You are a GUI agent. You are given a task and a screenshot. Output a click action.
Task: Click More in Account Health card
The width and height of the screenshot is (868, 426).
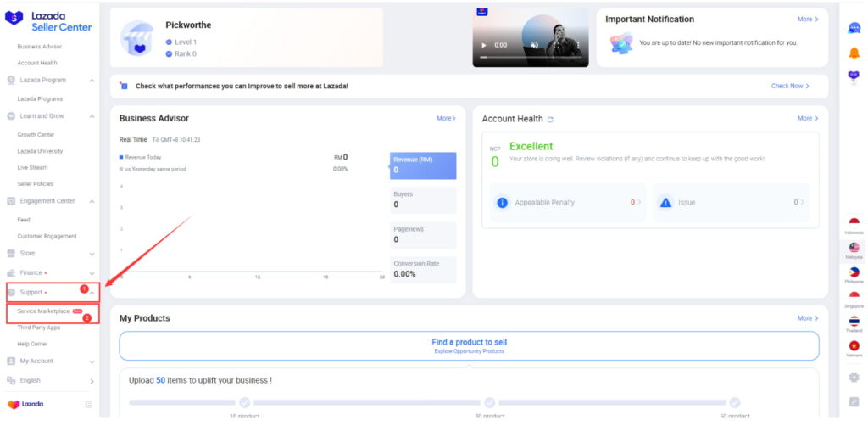(808, 119)
